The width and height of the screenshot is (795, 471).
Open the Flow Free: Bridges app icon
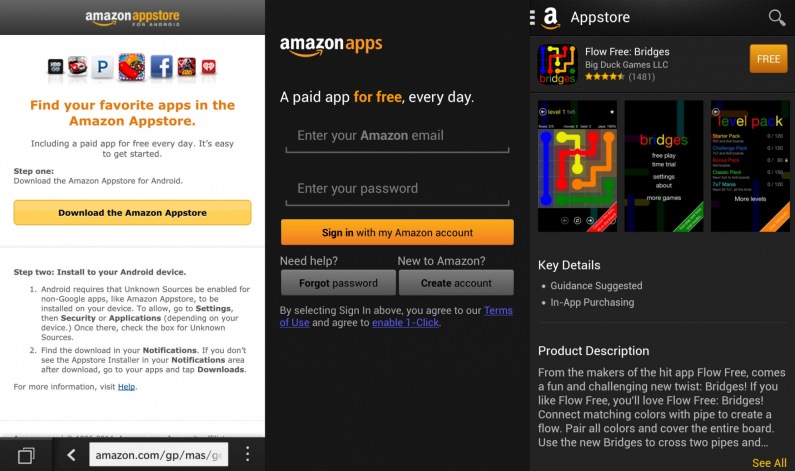pos(557,64)
